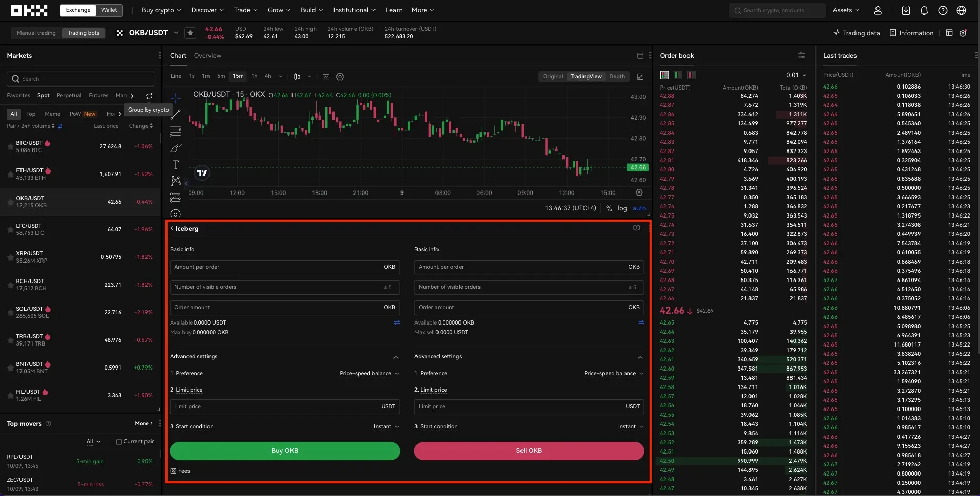This screenshot has height=496, width=980.
Task: Select the brush drawing tool
Action: coord(176,148)
